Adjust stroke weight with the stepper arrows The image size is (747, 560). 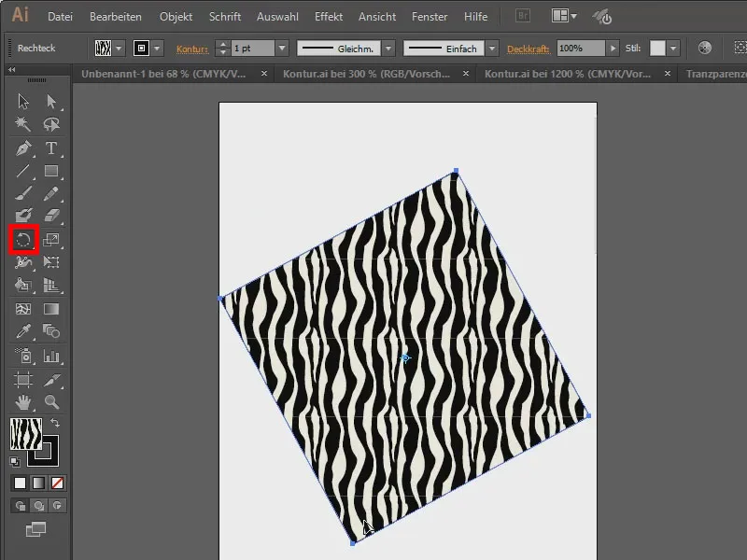tap(222, 49)
